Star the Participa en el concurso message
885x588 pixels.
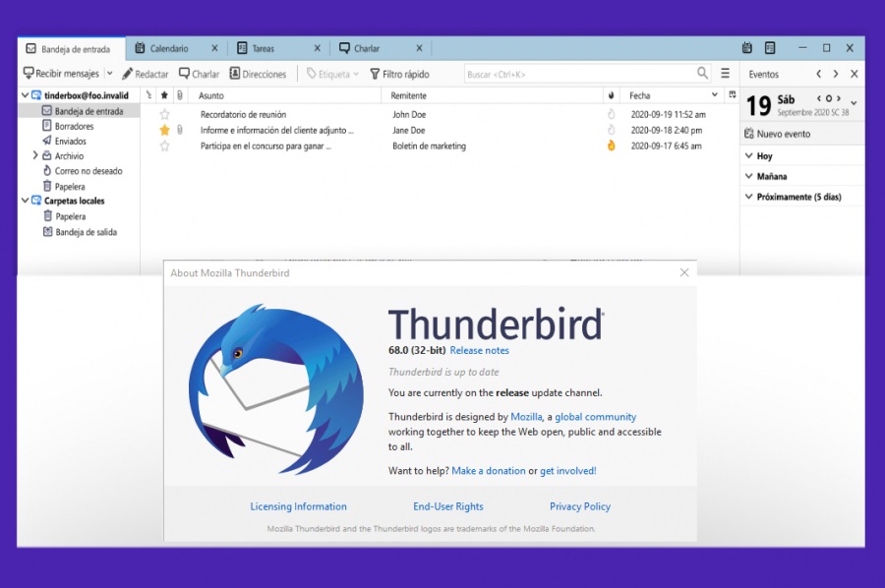[x=164, y=147]
